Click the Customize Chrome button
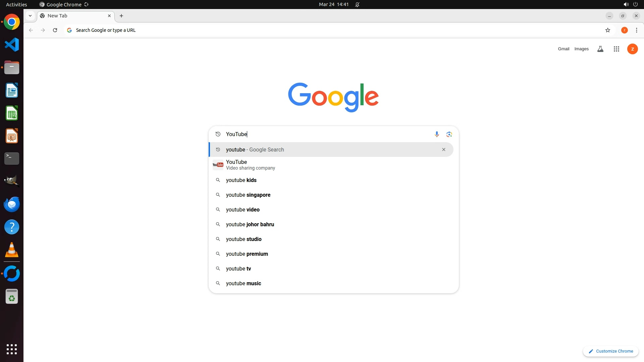This screenshot has height=362, width=644. (610, 351)
